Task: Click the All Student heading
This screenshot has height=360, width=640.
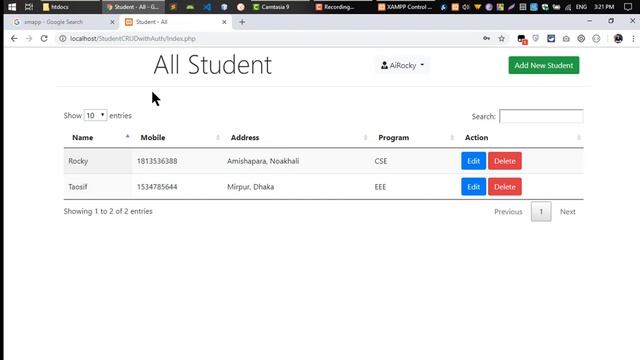Action: [x=213, y=65]
